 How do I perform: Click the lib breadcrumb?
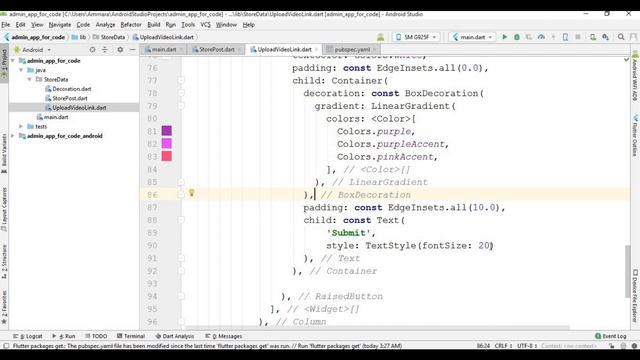point(79,37)
